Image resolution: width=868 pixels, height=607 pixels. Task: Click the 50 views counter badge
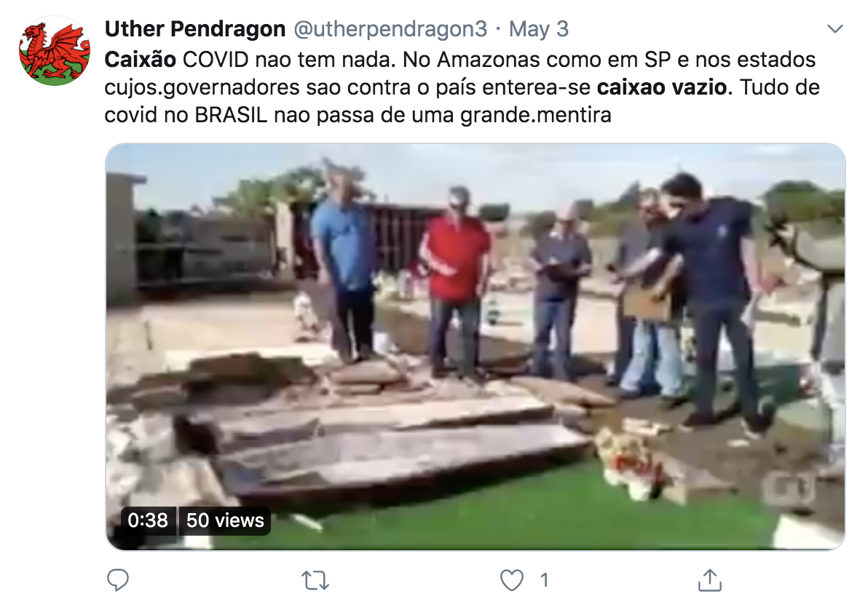click(x=225, y=520)
